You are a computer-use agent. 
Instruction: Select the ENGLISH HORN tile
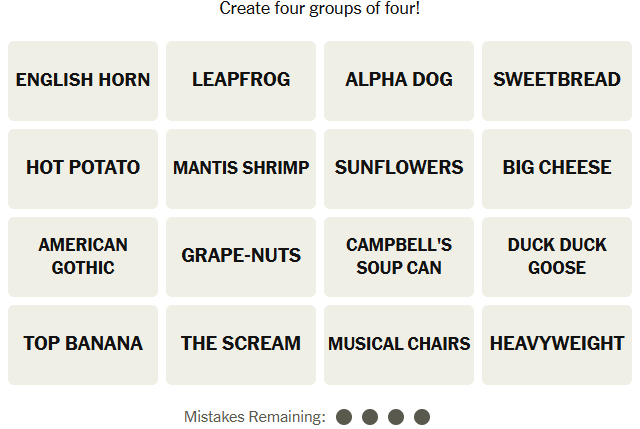tap(83, 81)
